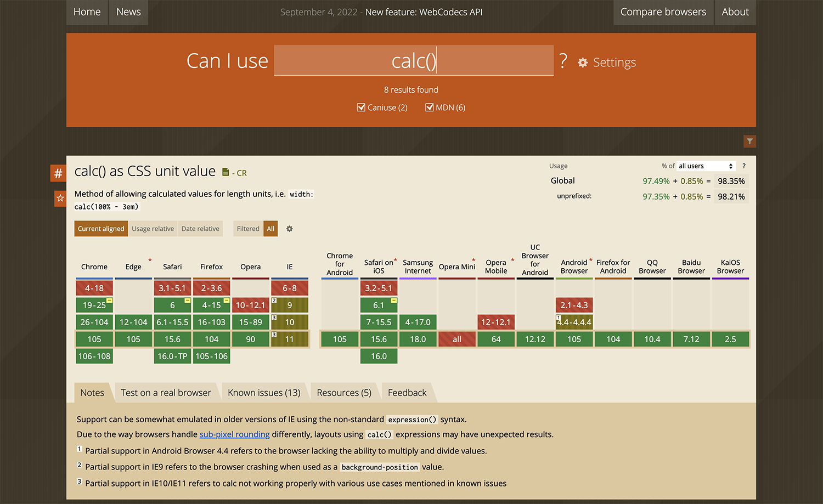Viewport: 823px width, 504px height.
Task: Disable the MDN (6) checkbox
Action: pos(430,107)
